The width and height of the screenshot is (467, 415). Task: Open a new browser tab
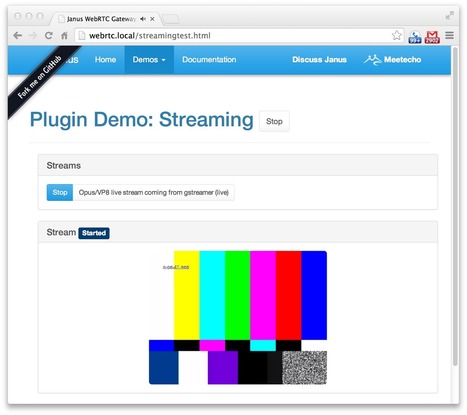pyautogui.click(x=171, y=19)
